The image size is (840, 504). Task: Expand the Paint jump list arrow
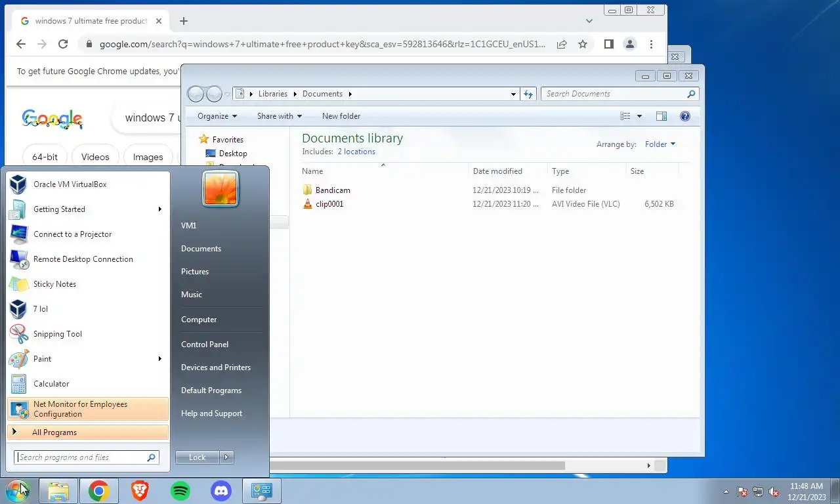pos(160,359)
